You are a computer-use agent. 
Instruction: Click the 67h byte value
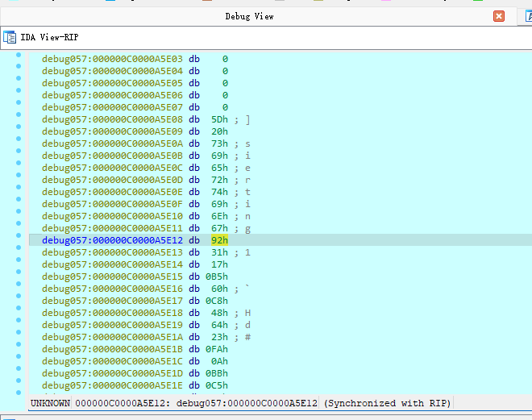[x=219, y=228]
